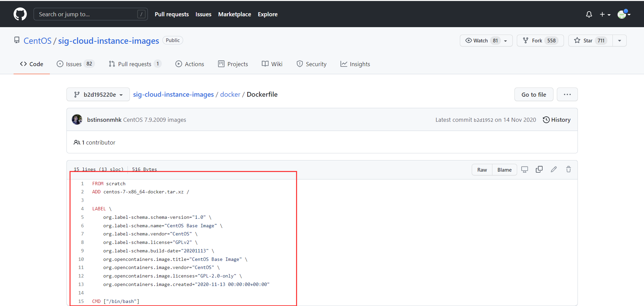Open the user avatar menu
This screenshot has width=644, height=306.
(624, 14)
